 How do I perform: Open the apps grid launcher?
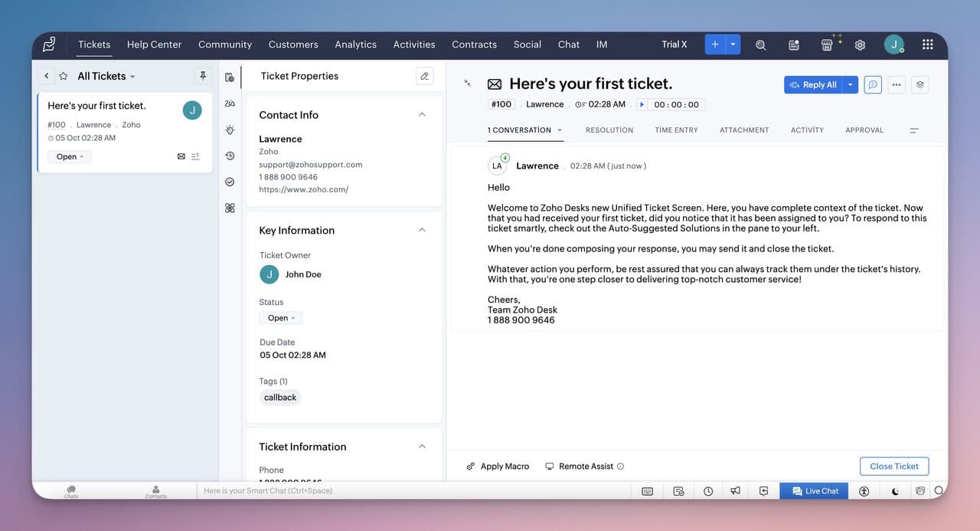pyautogui.click(x=927, y=44)
